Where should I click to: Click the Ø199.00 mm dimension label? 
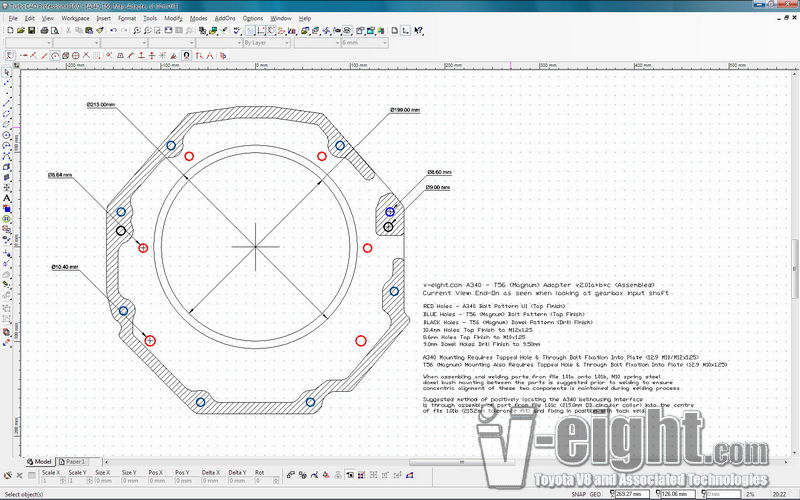click(x=405, y=110)
